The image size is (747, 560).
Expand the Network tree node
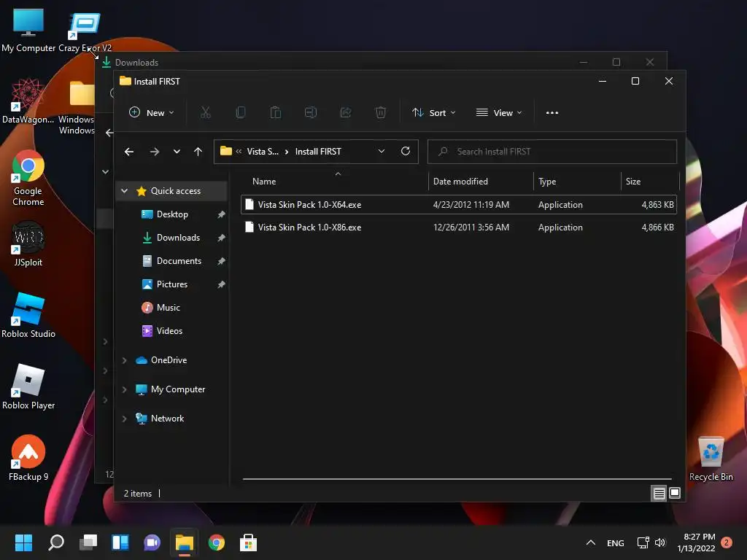pyautogui.click(x=124, y=419)
